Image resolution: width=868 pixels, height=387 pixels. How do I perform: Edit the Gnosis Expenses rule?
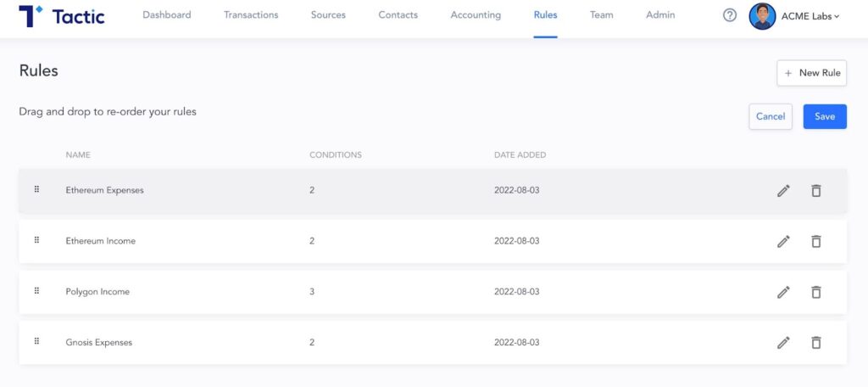click(x=782, y=343)
